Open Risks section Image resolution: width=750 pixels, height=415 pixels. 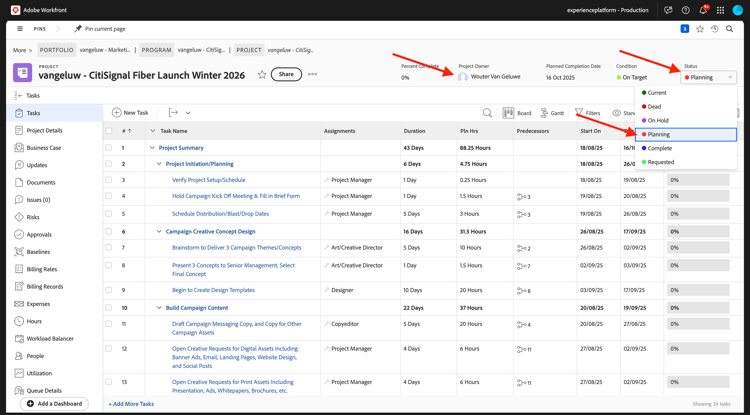coord(33,217)
